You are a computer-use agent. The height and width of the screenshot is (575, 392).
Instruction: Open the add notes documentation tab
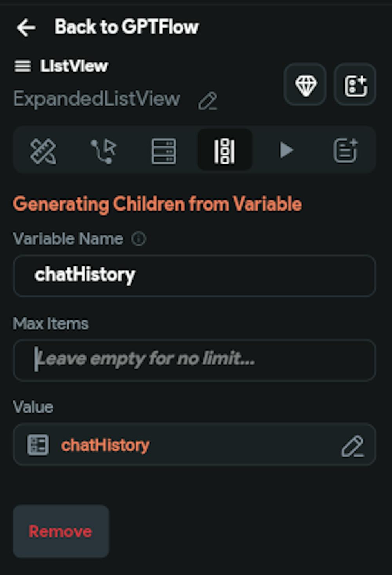pos(345,151)
